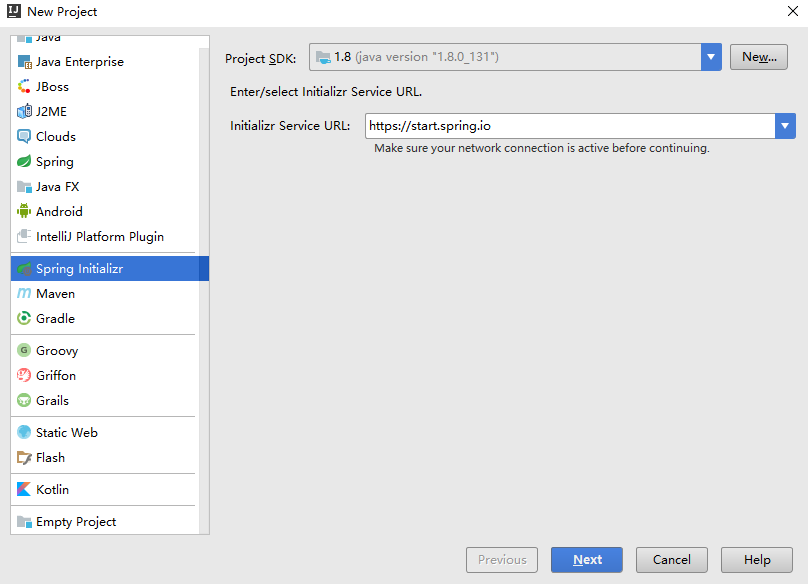Choose the J2ME entry
Image resolution: width=808 pixels, height=584 pixels.
[x=105, y=111]
